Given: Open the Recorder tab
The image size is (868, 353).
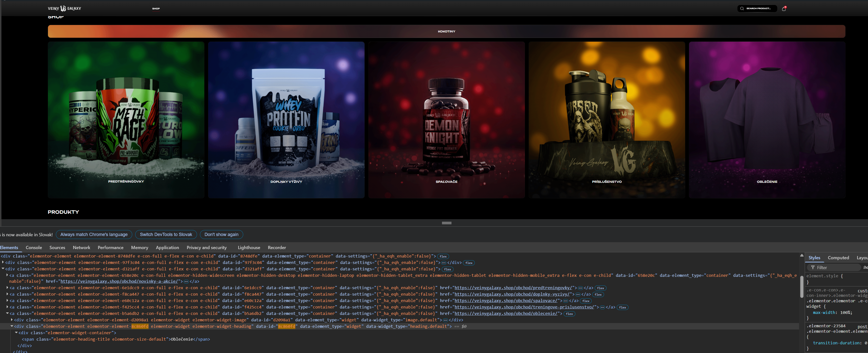Looking at the screenshot, I should tap(277, 247).
